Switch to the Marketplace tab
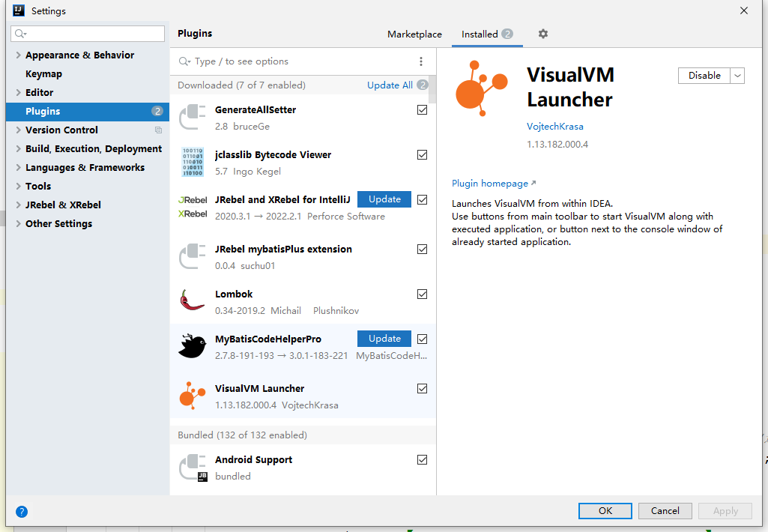 pyautogui.click(x=414, y=34)
